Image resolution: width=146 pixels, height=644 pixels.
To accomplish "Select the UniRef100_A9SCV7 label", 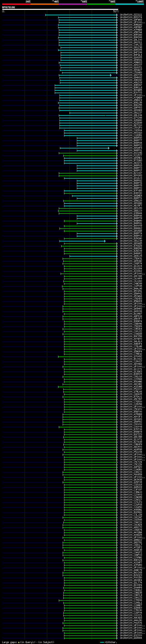I will tap(131, 65).
